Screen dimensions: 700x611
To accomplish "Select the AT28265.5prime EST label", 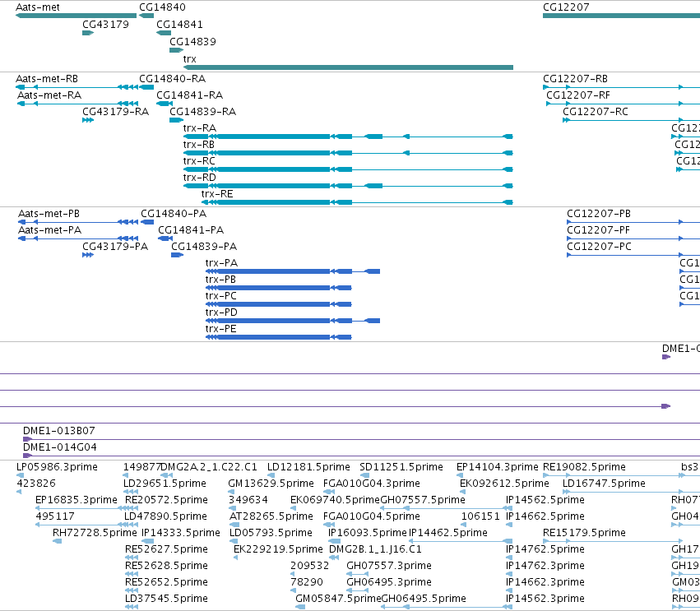I will tap(271, 516).
